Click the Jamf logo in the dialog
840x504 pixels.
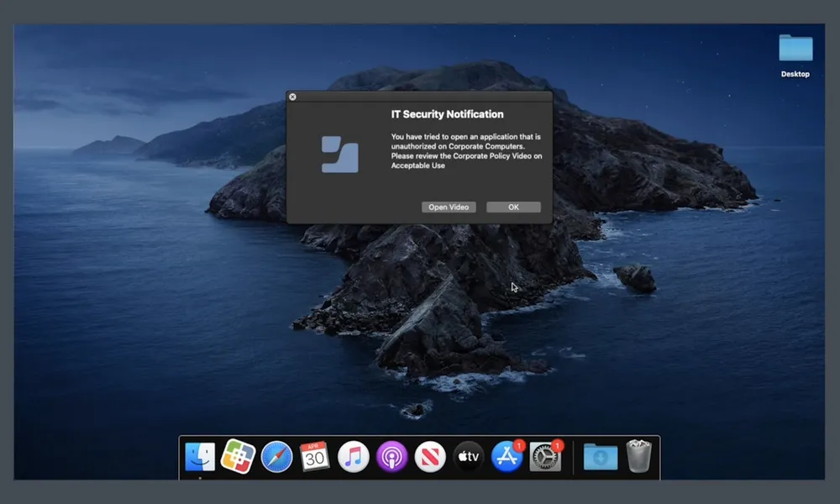coord(340,155)
